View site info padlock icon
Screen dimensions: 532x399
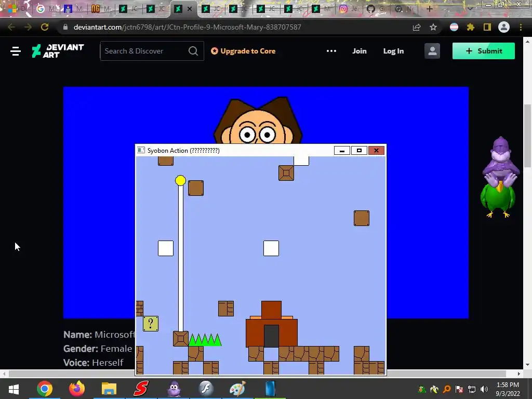click(65, 27)
